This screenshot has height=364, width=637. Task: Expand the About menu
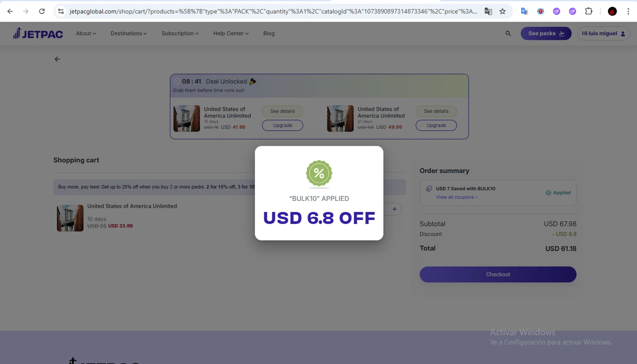(86, 33)
